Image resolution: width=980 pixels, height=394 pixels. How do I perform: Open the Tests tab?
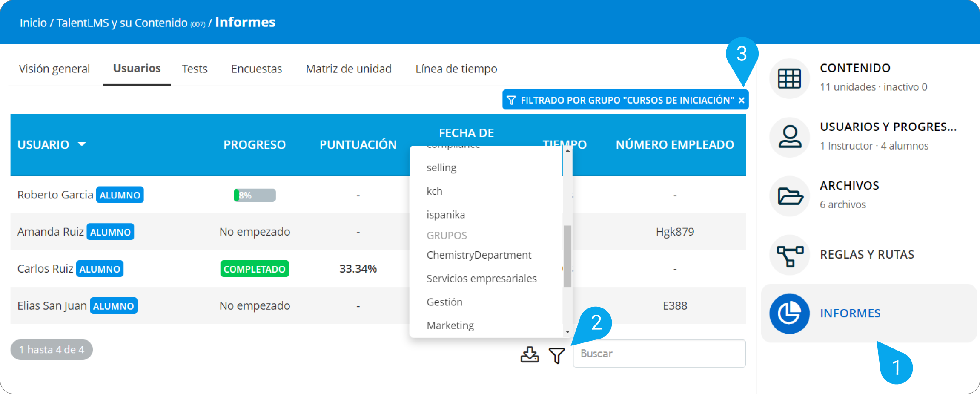click(195, 69)
